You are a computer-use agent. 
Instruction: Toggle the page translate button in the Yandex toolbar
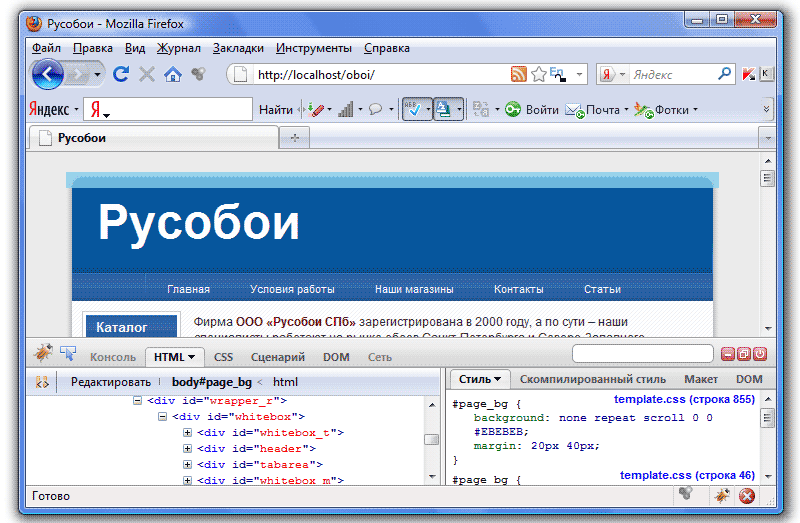point(443,109)
